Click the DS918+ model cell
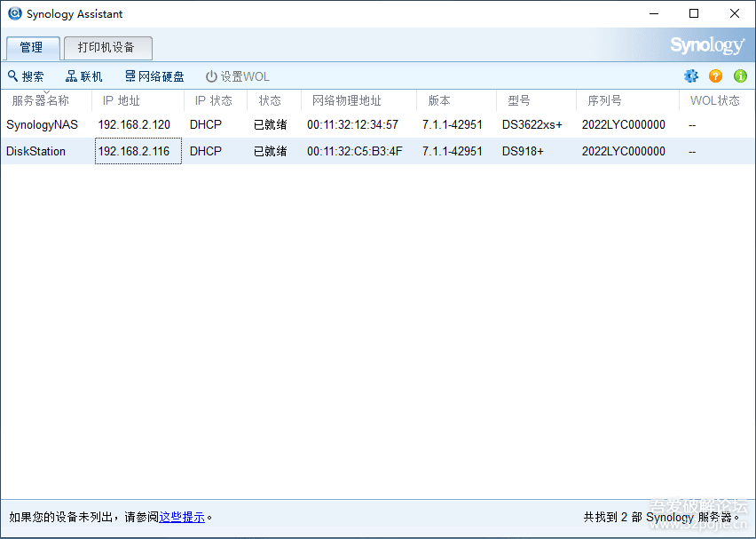This screenshot has width=756, height=539. click(x=523, y=152)
